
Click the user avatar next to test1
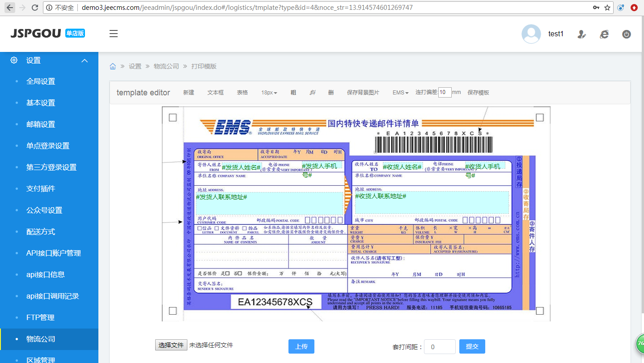(x=531, y=34)
